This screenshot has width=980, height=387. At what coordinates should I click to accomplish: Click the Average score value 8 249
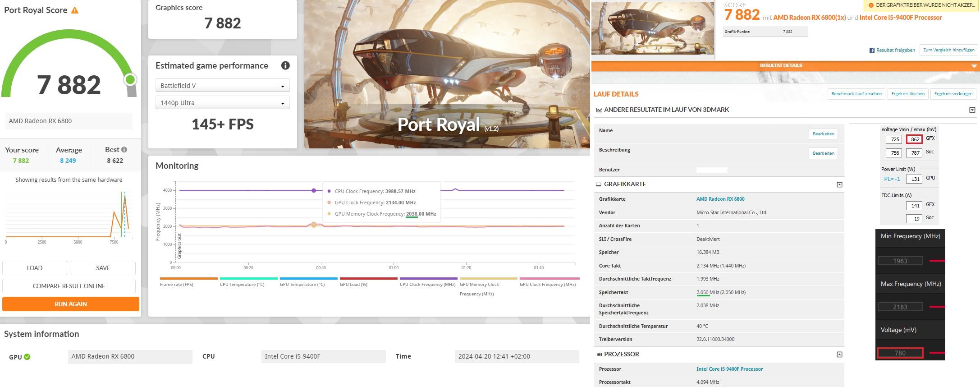68,161
